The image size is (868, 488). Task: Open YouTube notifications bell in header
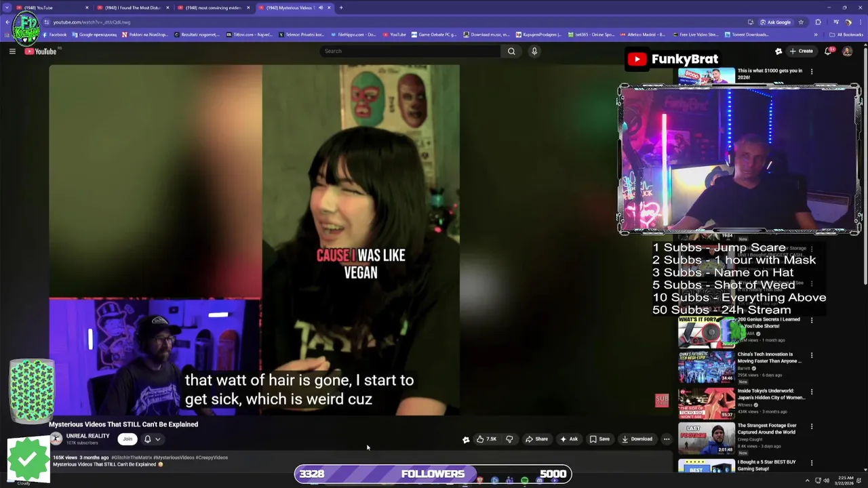[828, 51]
